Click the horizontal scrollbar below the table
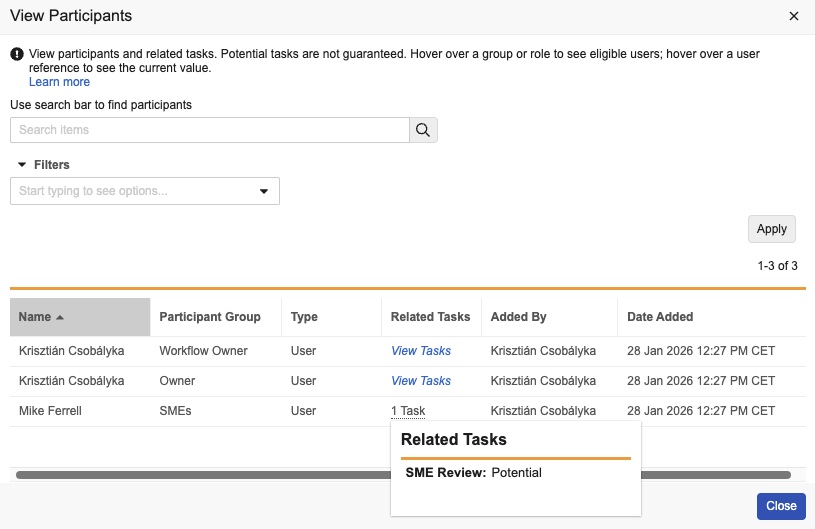The width and height of the screenshot is (815, 529). pyautogui.click(x=400, y=475)
